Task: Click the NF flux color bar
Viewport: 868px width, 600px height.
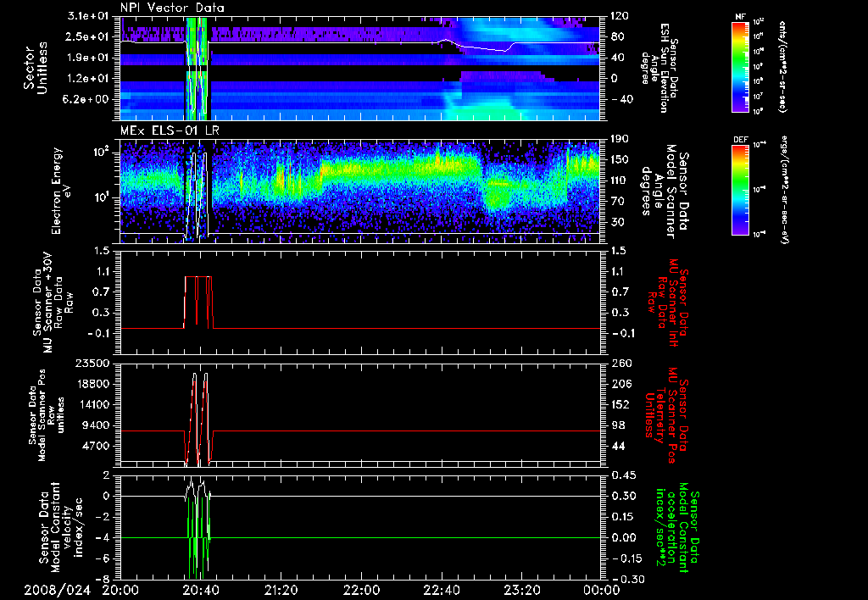Action: (741, 66)
